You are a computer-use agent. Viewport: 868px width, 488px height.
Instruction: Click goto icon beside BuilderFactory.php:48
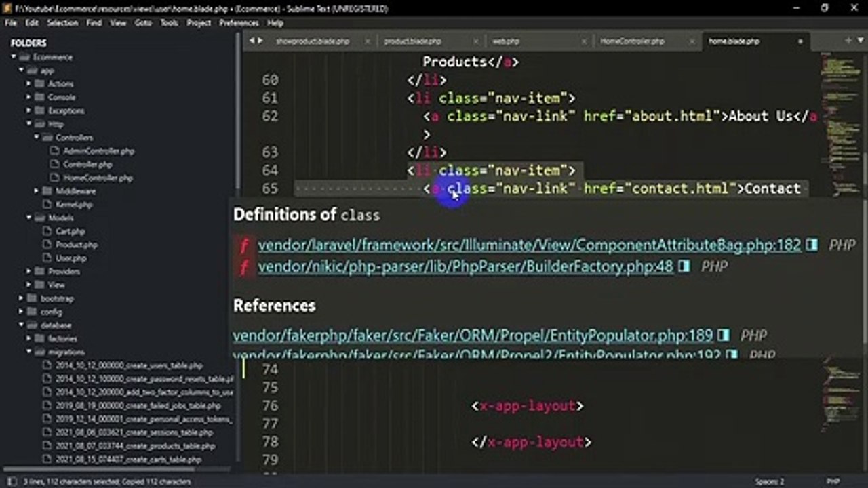684,267
